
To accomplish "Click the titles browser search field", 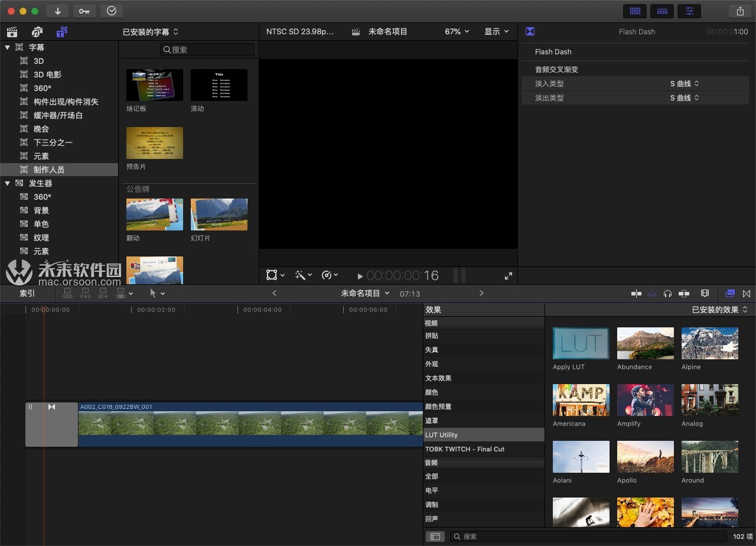I will pos(207,50).
